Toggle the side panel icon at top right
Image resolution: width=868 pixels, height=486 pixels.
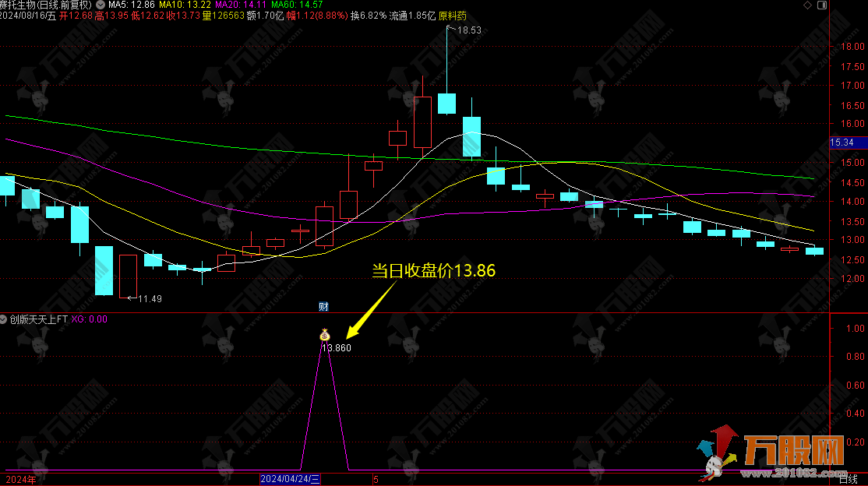(x=822, y=5)
